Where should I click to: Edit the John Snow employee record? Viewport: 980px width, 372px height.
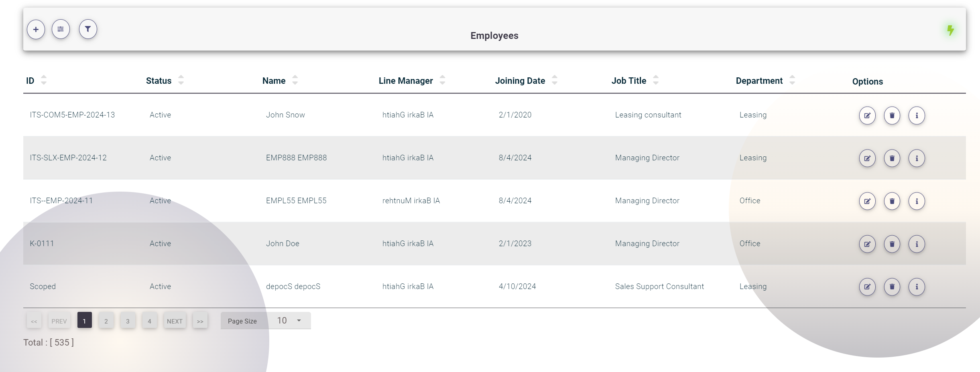[867, 115]
